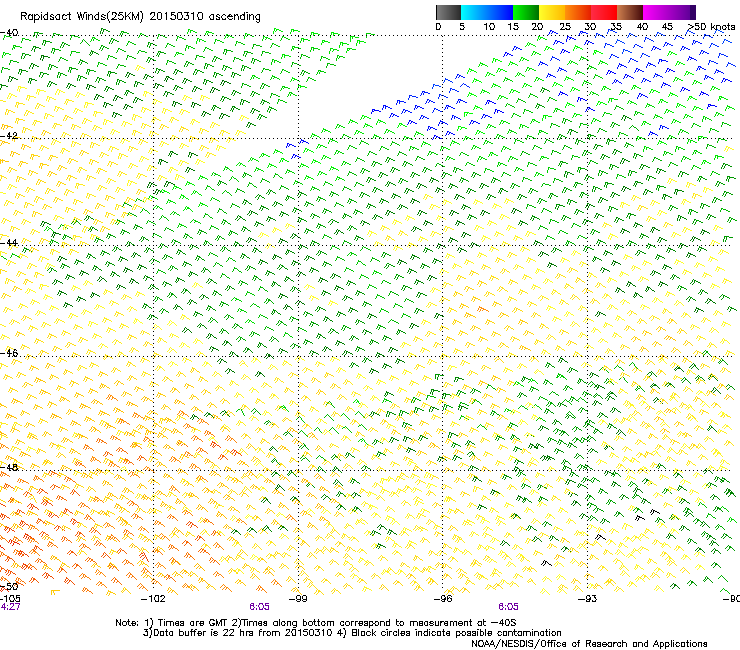Click the yellow 20-25 knots legend swatch
This screenshot has width=740, height=650.
pyautogui.click(x=552, y=12)
